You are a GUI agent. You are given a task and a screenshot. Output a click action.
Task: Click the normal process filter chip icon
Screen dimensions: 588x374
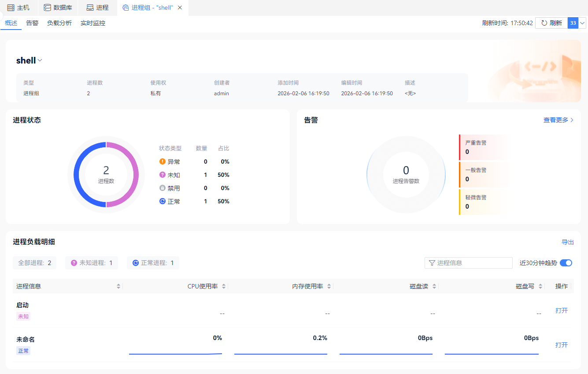click(x=136, y=263)
